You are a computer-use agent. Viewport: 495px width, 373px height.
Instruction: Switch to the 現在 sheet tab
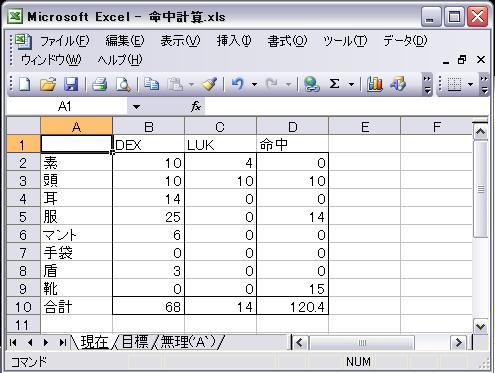coord(94,342)
